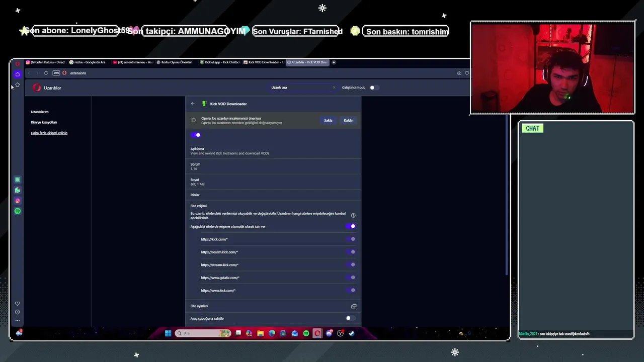Select Klavye kısayolları in the left menu
Viewport: 644px width, 362px height.
(44, 122)
